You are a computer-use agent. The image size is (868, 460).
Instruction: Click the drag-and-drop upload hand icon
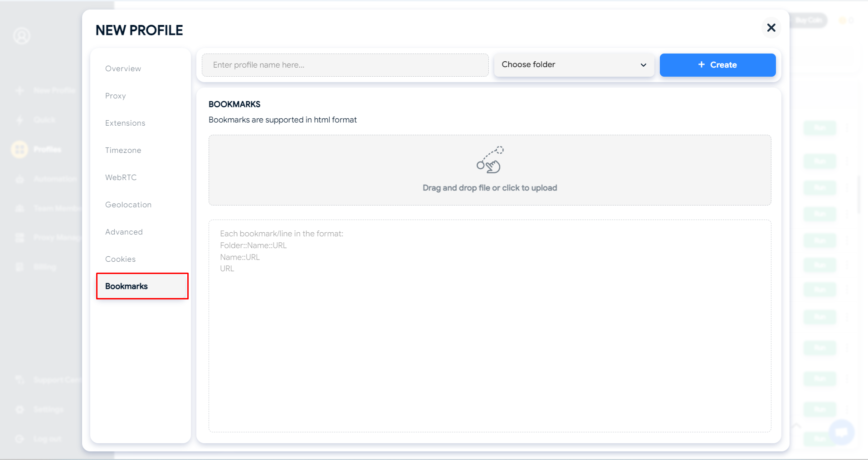click(x=490, y=160)
